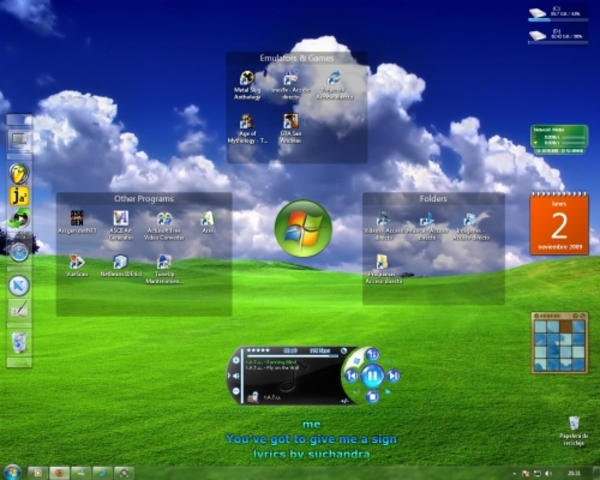
Task: Increase volume with the plus button
Action: coord(236,360)
